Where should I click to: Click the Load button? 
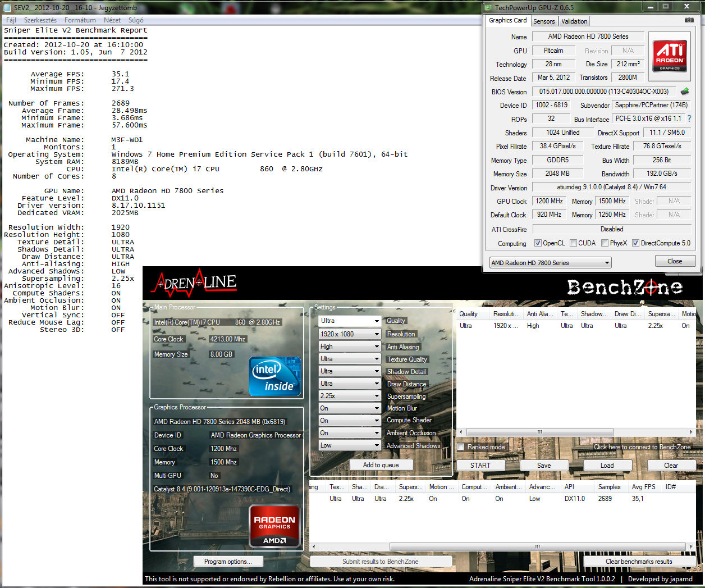click(x=607, y=466)
